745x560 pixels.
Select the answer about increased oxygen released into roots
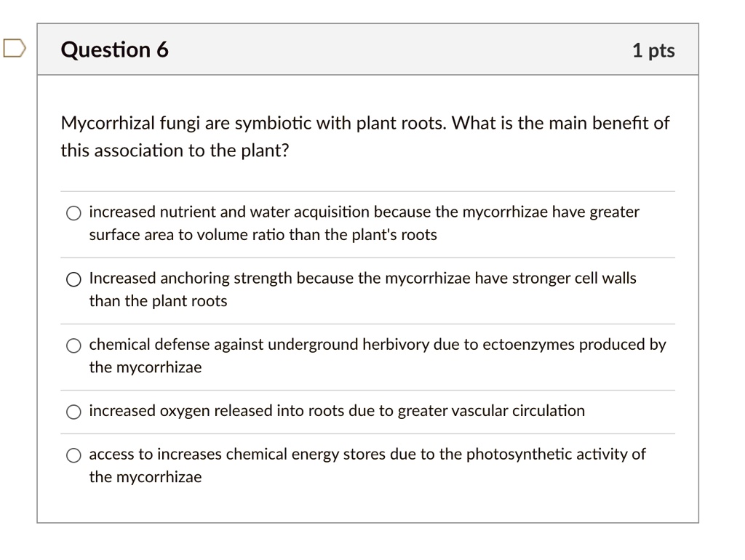[x=73, y=412]
